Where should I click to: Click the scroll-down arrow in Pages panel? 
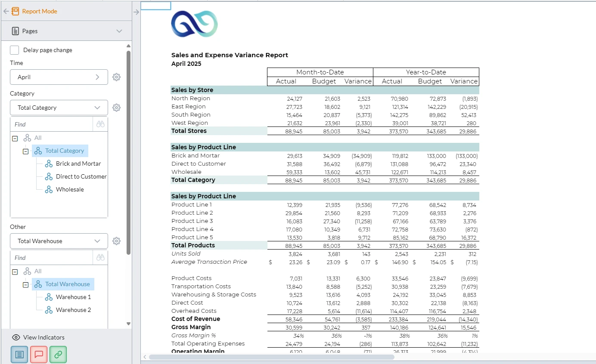(128, 324)
